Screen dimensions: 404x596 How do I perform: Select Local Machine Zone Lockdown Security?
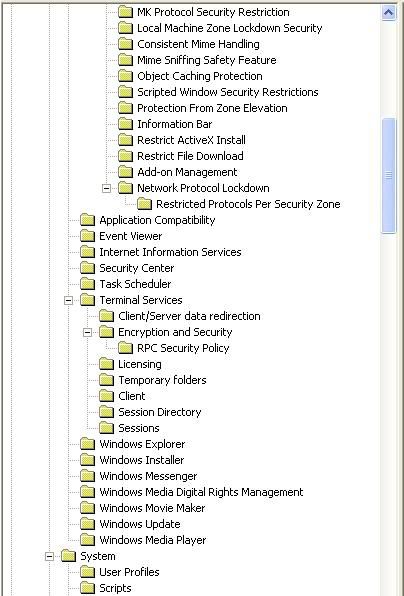pos(230,28)
